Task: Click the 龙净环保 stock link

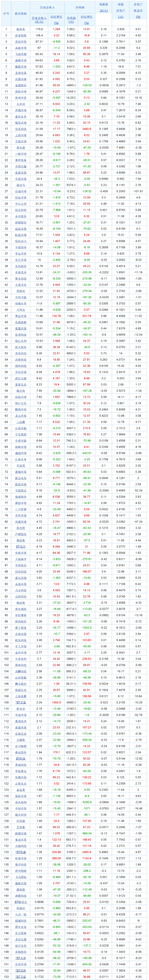Action: click(x=21, y=73)
